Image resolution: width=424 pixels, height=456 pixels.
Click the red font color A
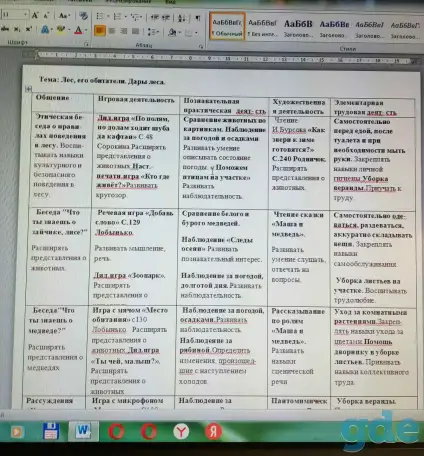tap(78, 30)
